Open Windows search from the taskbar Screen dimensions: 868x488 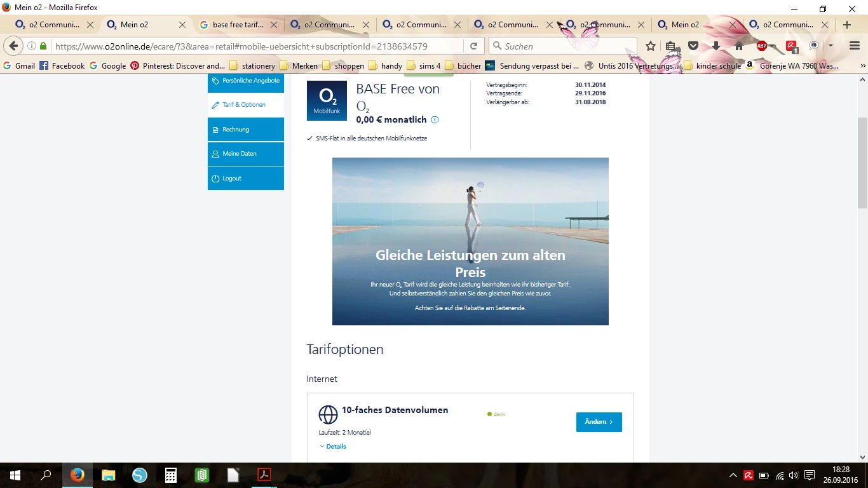(46, 475)
